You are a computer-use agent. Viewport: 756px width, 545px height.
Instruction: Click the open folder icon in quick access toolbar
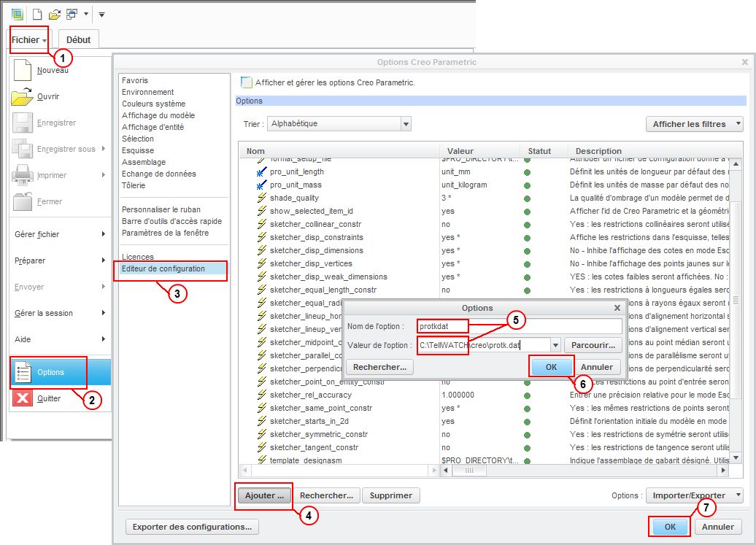[55, 15]
